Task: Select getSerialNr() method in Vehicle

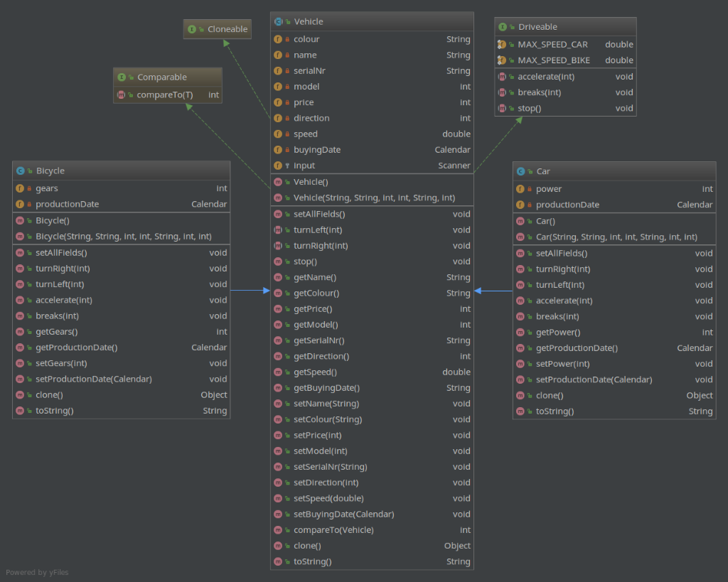Action: (372, 340)
